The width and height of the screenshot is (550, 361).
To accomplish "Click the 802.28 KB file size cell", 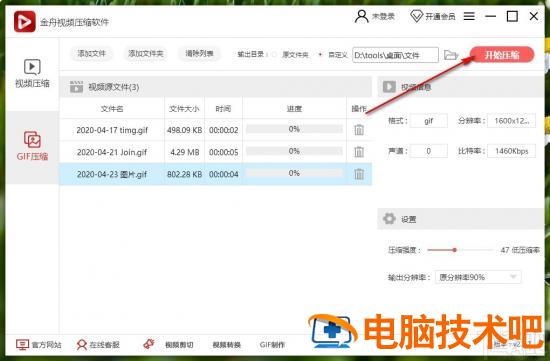I will tap(185, 174).
